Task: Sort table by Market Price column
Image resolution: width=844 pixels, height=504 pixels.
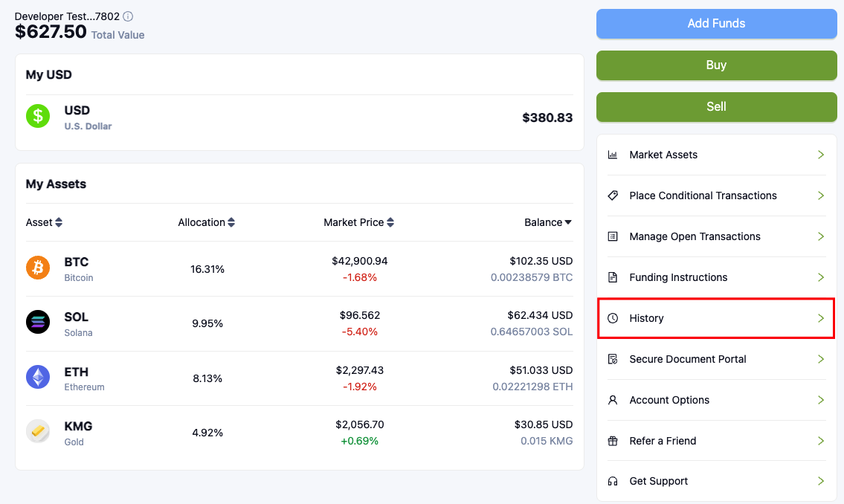Action: (x=390, y=222)
